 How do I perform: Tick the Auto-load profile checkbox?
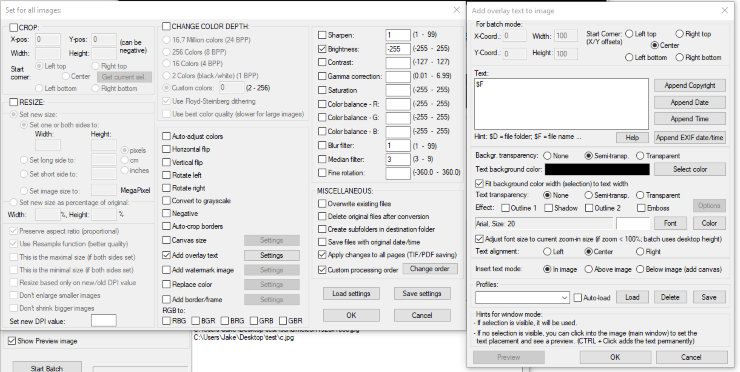578,298
